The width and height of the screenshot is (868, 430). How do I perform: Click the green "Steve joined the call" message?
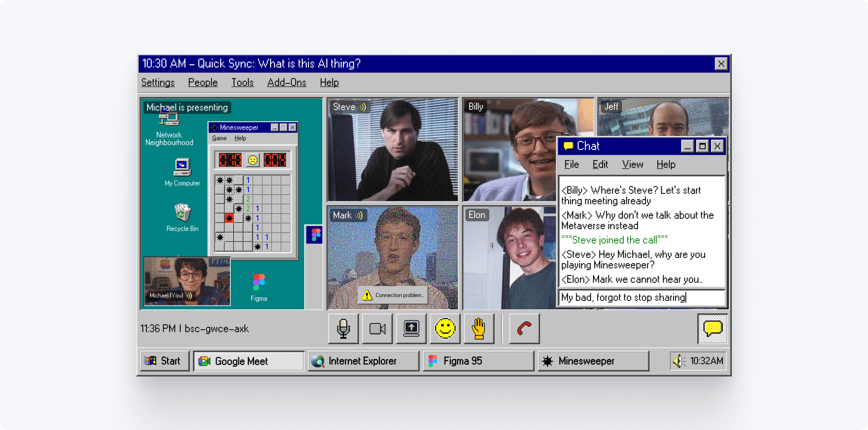pyautogui.click(x=615, y=240)
